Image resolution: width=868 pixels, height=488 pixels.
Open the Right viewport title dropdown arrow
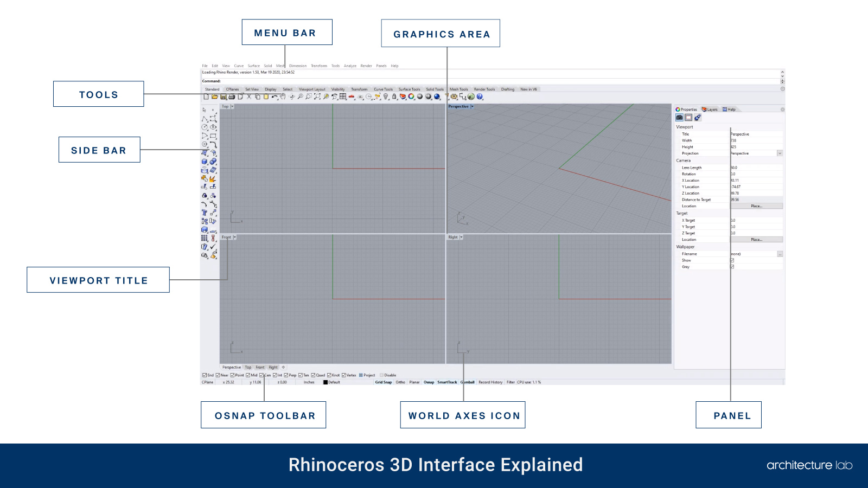pyautogui.click(x=461, y=237)
